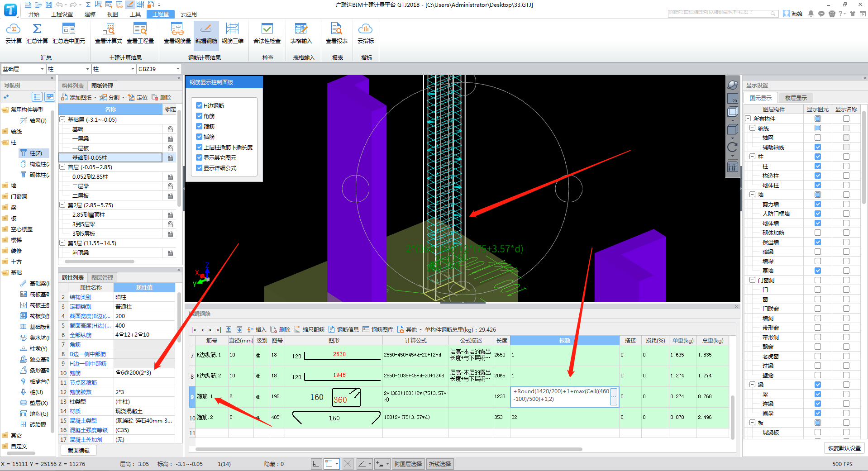Toggle 显示图元 for 剪力墙
868x471 pixels.
(818, 204)
